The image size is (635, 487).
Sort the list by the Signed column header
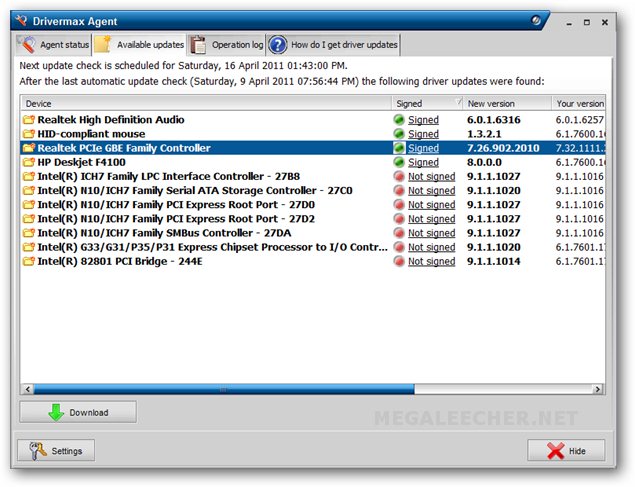427,104
